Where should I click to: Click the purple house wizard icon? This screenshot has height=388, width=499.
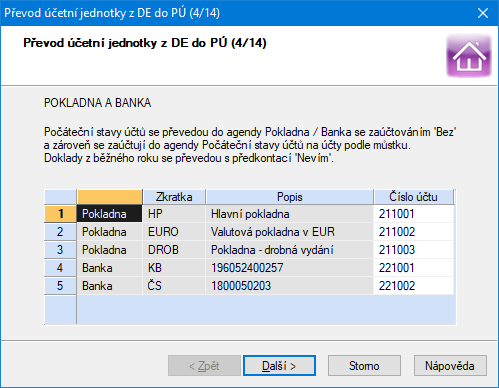tap(469, 56)
